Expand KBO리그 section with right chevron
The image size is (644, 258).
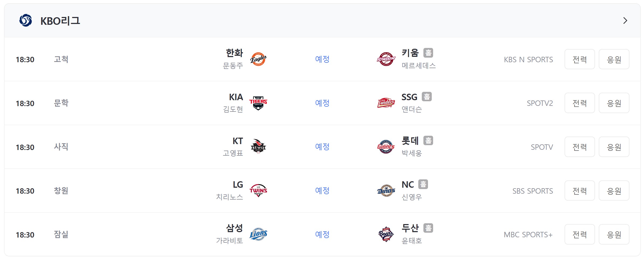click(625, 20)
